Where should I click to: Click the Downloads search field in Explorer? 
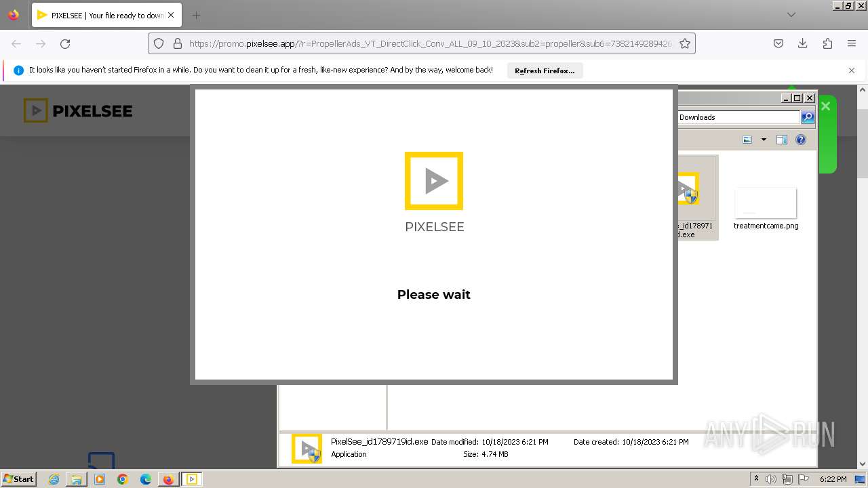pos(738,117)
